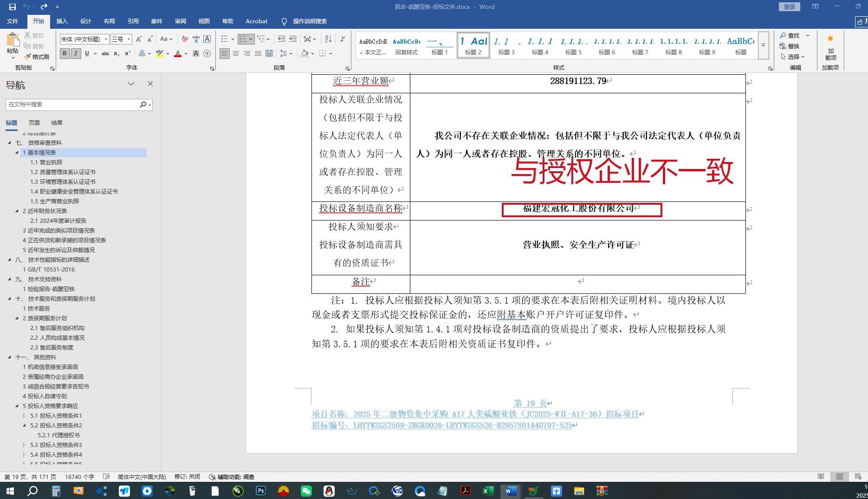This screenshot has height=499, width=868.
Task: Open the phonetic guide (wén) tool
Action: [196, 39]
